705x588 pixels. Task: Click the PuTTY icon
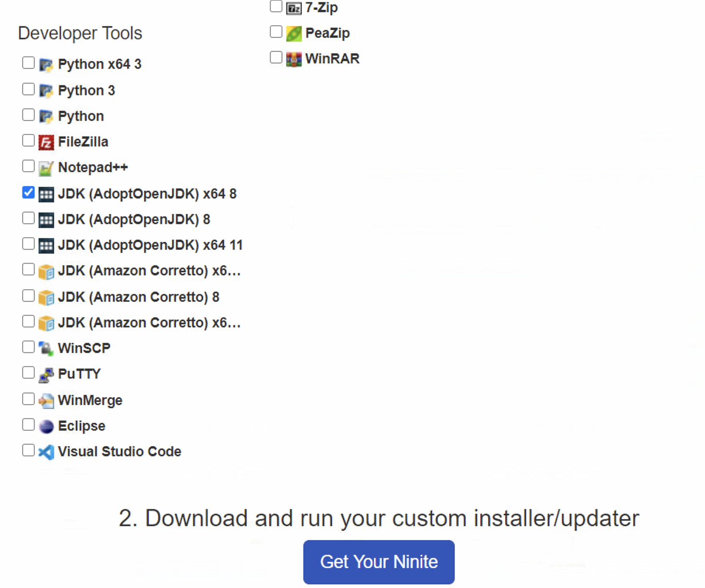pyautogui.click(x=46, y=374)
